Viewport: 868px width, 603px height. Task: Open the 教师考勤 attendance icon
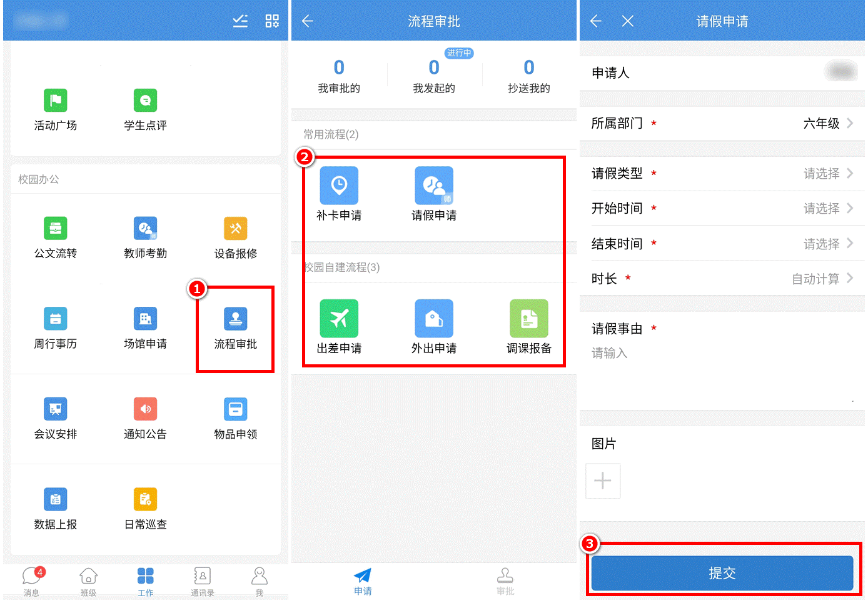(x=145, y=229)
